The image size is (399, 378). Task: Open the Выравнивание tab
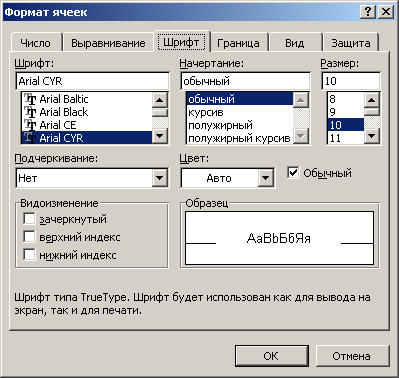pyautogui.click(x=108, y=43)
